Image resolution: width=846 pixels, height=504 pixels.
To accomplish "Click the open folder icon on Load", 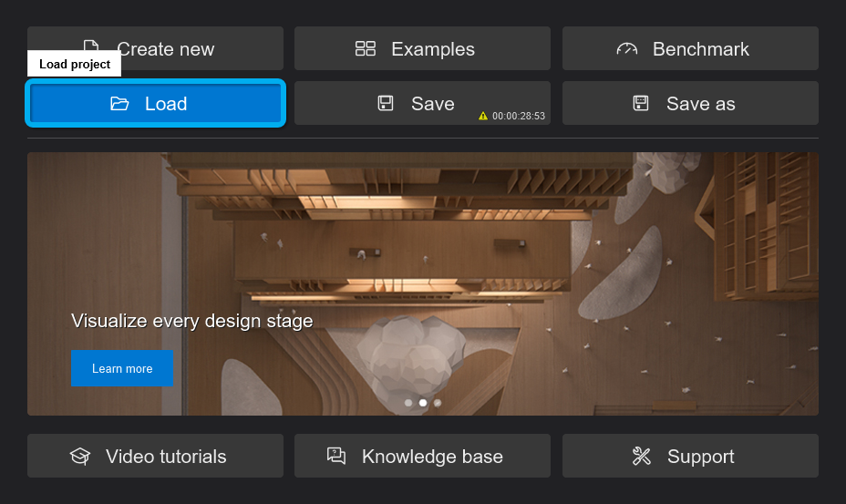I will [x=120, y=104].
